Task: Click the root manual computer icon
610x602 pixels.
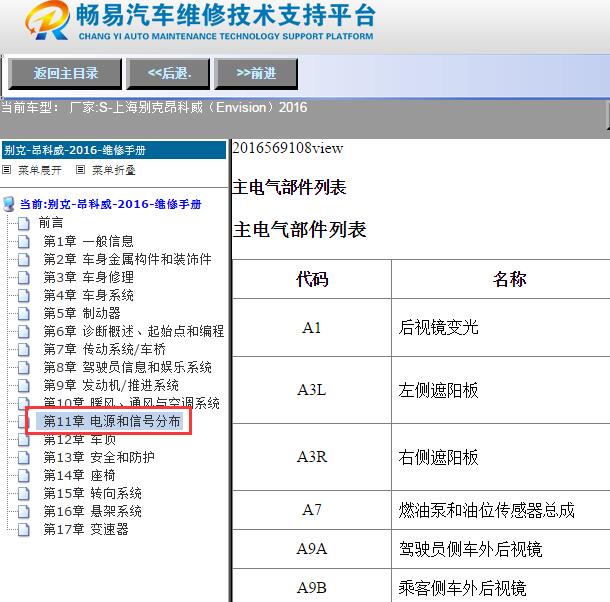Action: click(x=9, y=204)
